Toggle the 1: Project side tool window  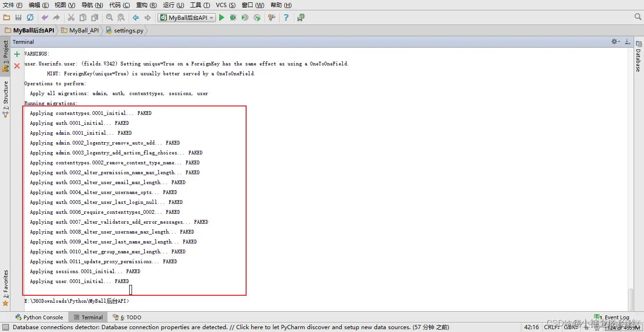click(x=5, y=56)
